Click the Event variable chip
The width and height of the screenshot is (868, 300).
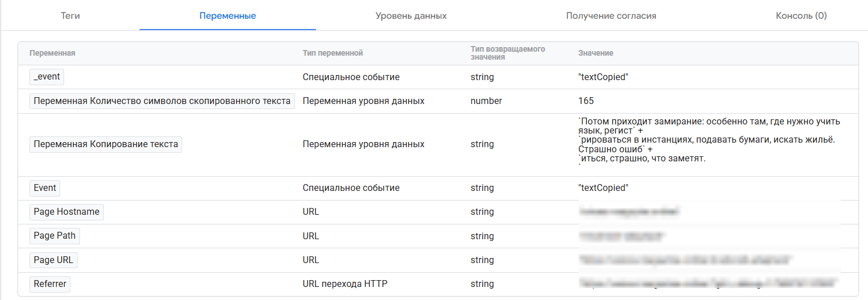pos(45,188)
